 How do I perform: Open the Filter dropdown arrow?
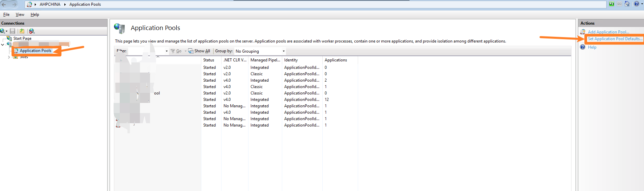[x=167, y=51]
